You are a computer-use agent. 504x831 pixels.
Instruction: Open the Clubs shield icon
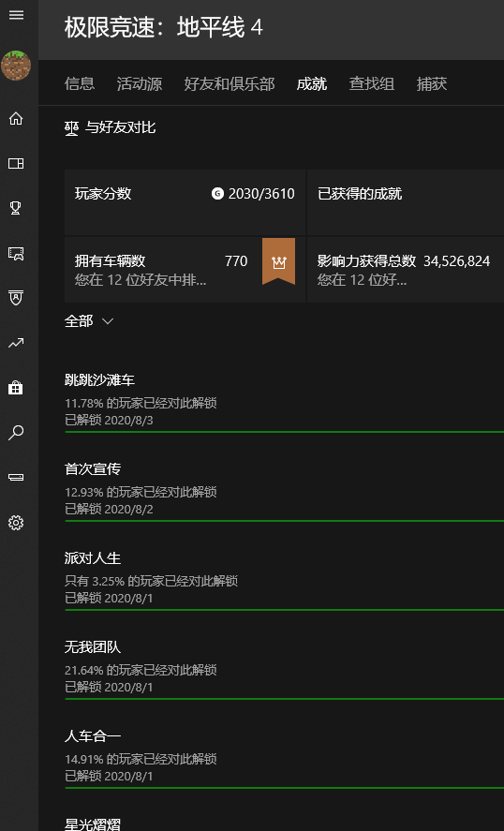(x=16, y=298)
